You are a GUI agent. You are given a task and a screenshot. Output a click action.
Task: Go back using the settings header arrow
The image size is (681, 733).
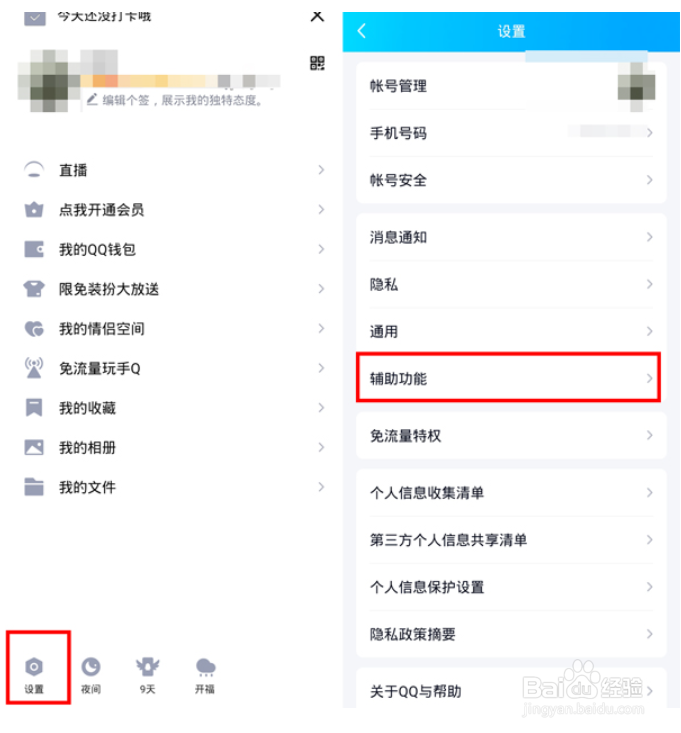click(361, 31)
